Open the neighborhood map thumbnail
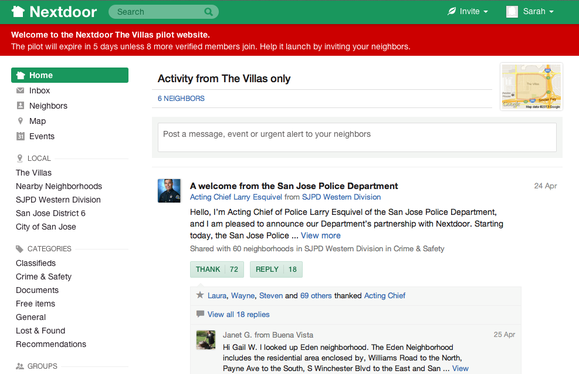 (x=531, y=87)
